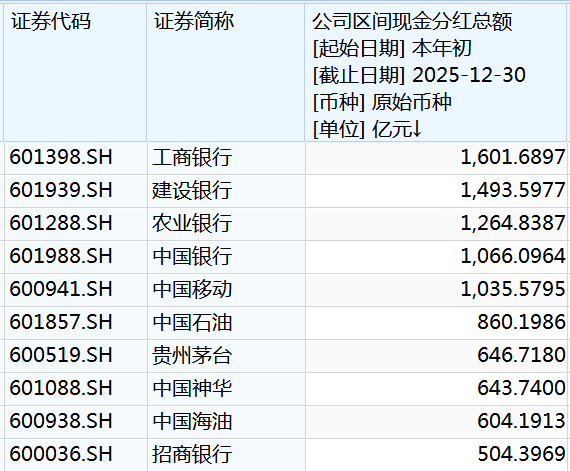Select name cell 中国石油
Viewport: 570px width, 471px height.
[226, 323]
